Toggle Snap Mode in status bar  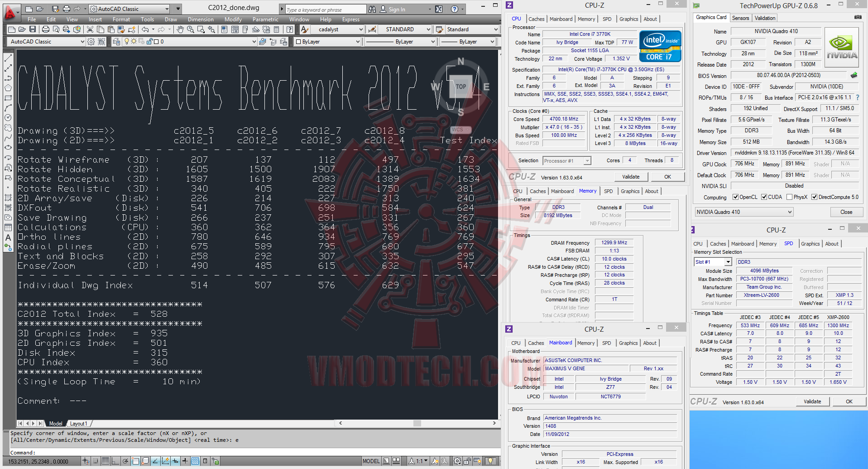96,461
